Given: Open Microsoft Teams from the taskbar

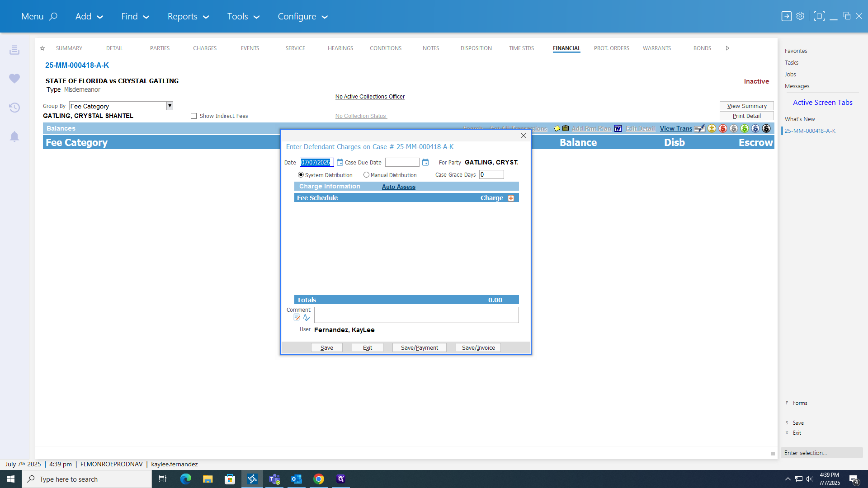Looking at the screenshot, I should [274, 479].
